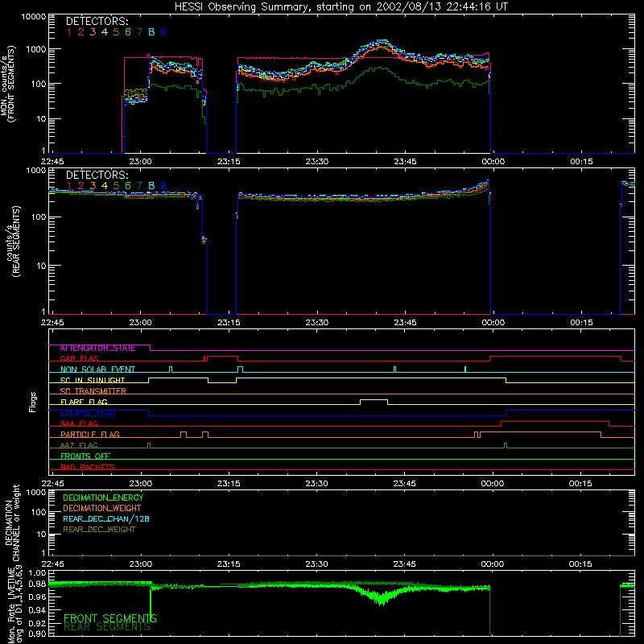This screenshot has width=644, height=644.
Task: Click the vertical Flags axis title
Action: (x=33, y=402)
